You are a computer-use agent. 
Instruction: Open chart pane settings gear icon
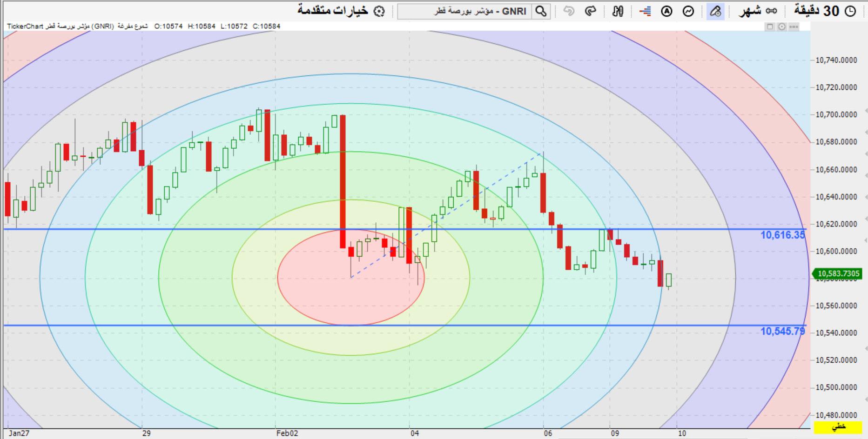pos(782,27)
